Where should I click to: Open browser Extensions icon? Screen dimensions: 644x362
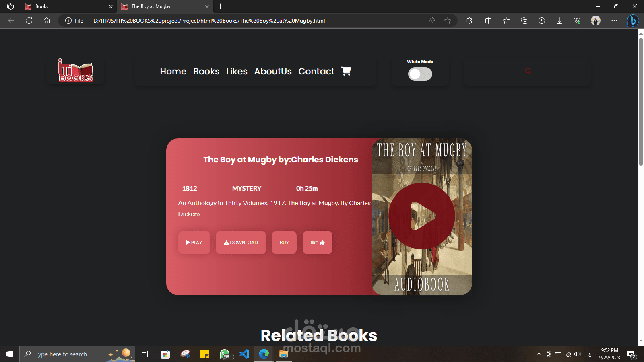point(469,21)
